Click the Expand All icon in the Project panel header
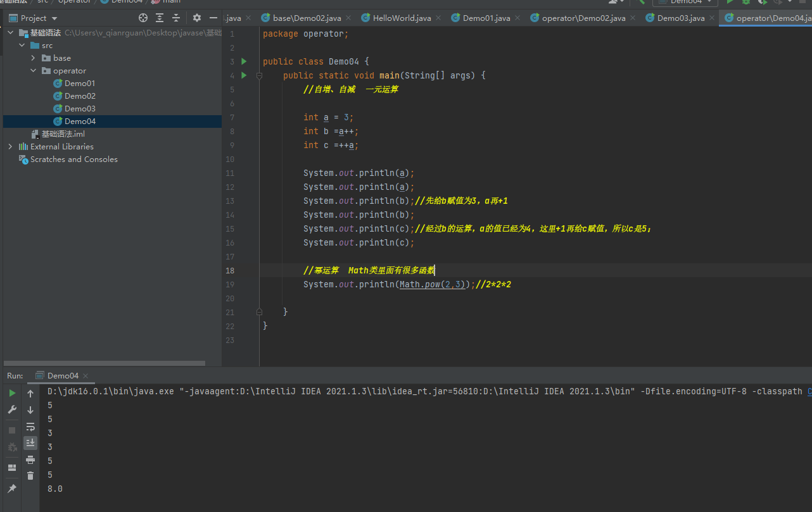The height and width of the screenshot is (512, 812). (160, 18)
